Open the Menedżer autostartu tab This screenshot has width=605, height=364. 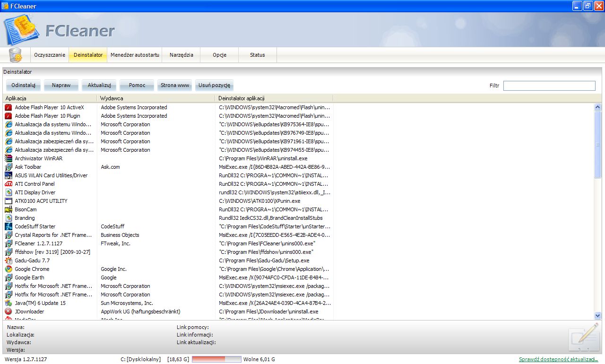pos(135,55)
